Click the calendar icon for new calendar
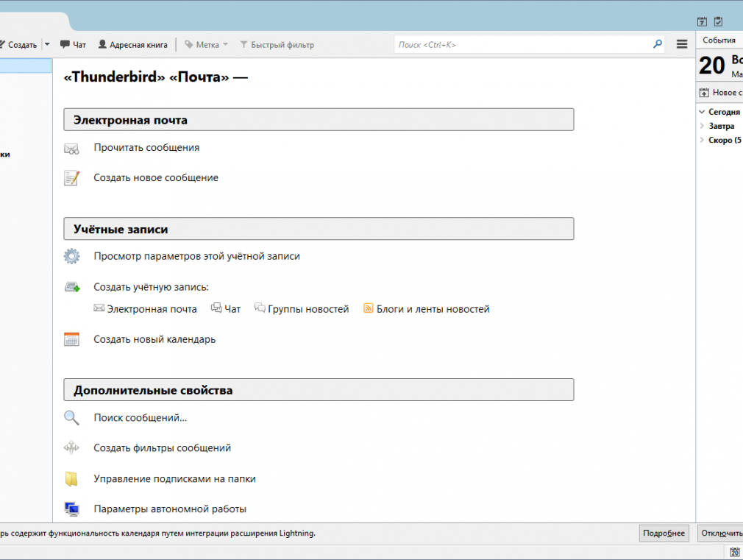 coord(71,339)
